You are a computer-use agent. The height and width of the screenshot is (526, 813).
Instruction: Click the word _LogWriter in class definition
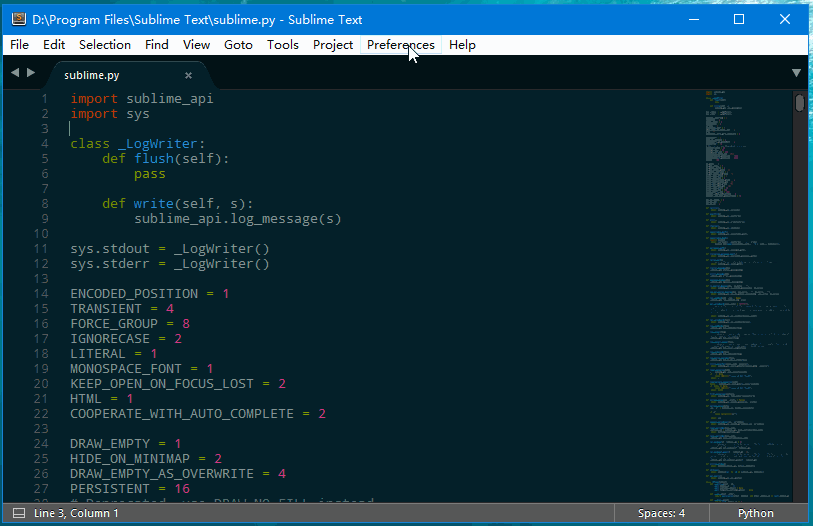[x=158, y=144]
